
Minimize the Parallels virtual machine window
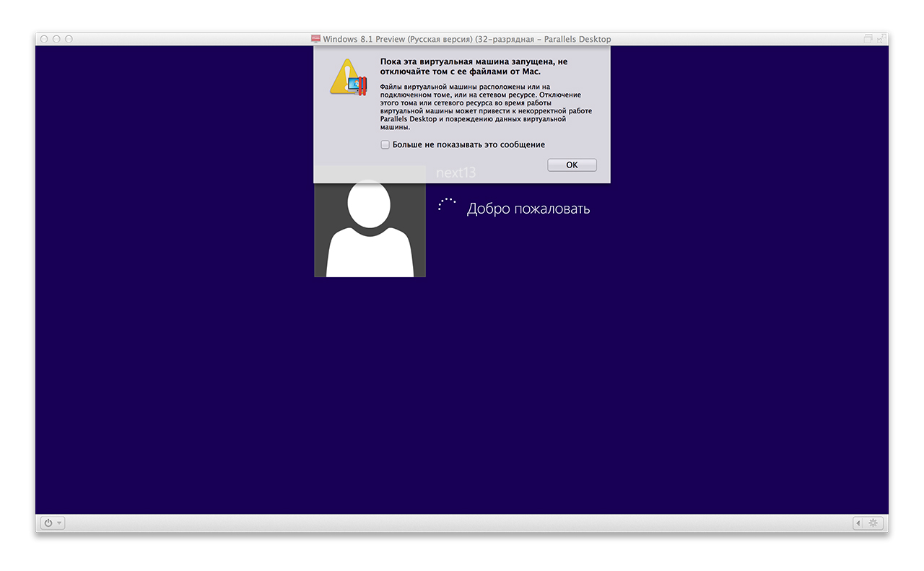pos(56,39)
